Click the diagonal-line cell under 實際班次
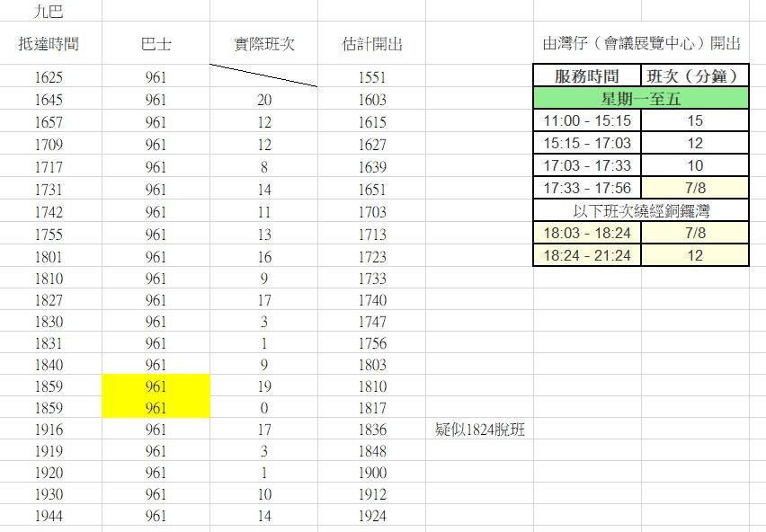766x532 pixels. 263,76
